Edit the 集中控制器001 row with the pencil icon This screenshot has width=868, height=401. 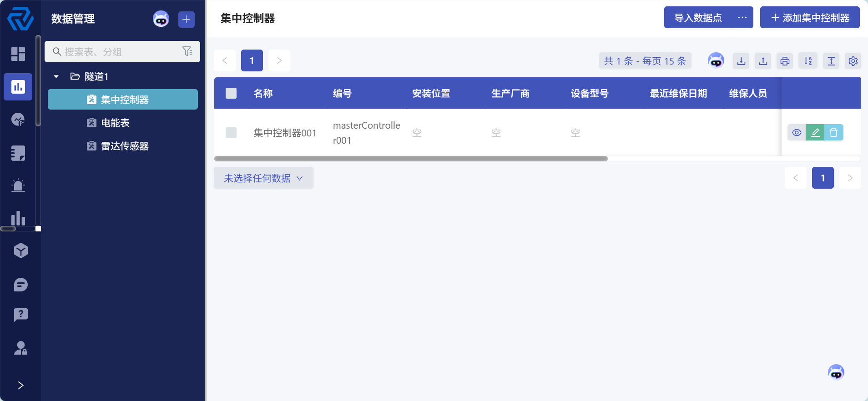(815, 132)
